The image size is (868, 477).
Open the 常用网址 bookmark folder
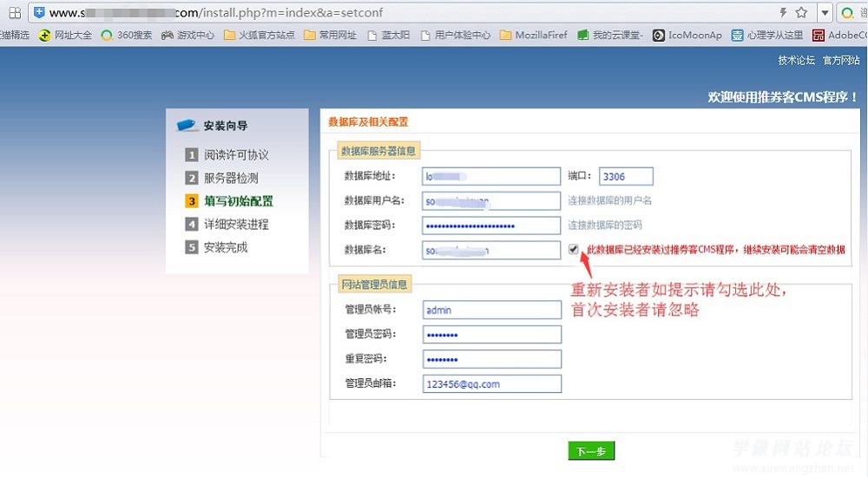331,36
